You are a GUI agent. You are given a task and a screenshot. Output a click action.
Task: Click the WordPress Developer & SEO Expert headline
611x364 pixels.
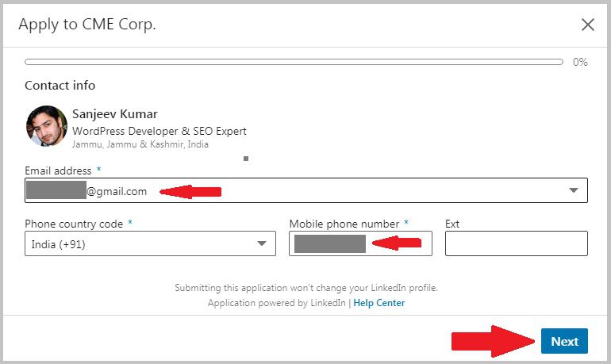click(x=159, y=131)
